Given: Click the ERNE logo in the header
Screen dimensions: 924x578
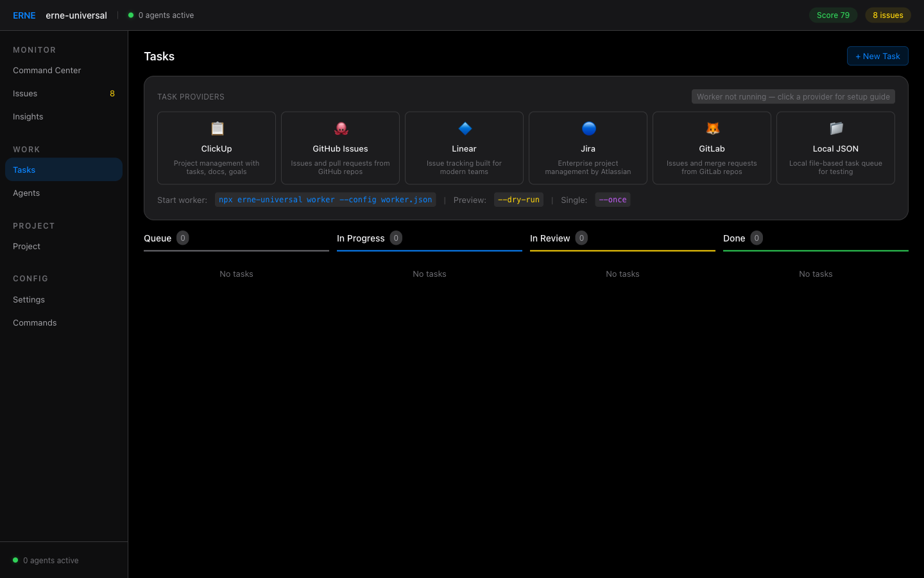Looking at the screenshot, I should pos(24,15).
